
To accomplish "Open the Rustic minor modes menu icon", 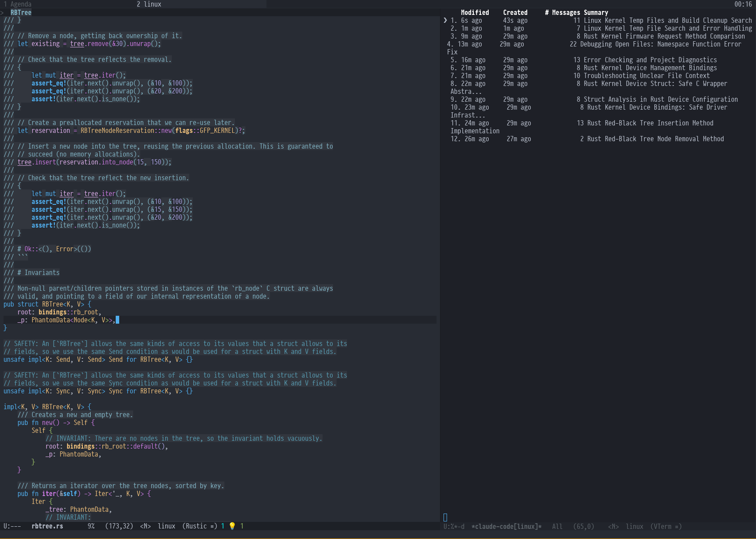I will point(212,526).
